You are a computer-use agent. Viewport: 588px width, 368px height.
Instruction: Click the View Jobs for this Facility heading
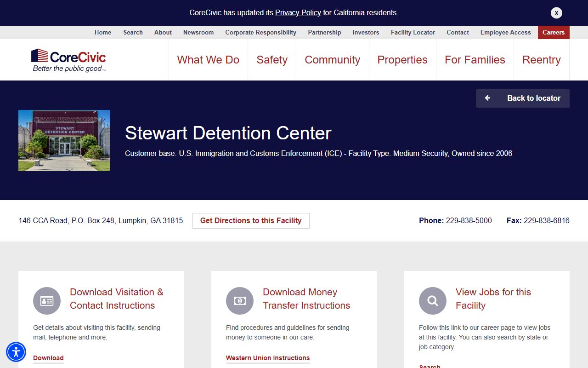point(493,299)
